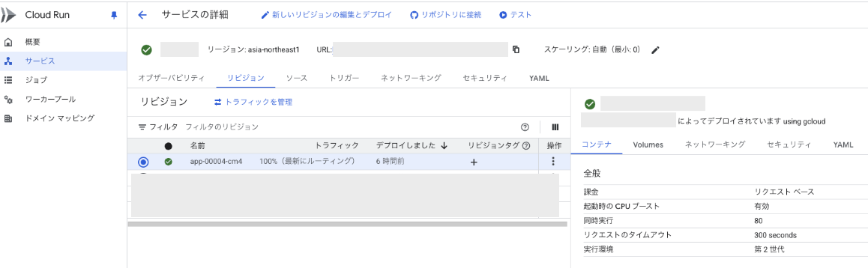Select コンテナ tab in the revision panel
Viewport: 868px width, 277px height.
(596, 144)
